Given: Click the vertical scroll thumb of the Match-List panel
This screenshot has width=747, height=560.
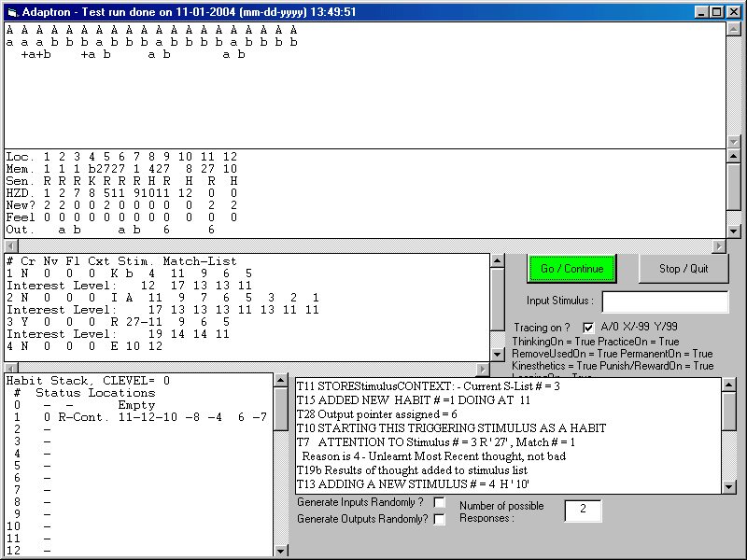Looking at the screenshot, I should coord(498,299).
